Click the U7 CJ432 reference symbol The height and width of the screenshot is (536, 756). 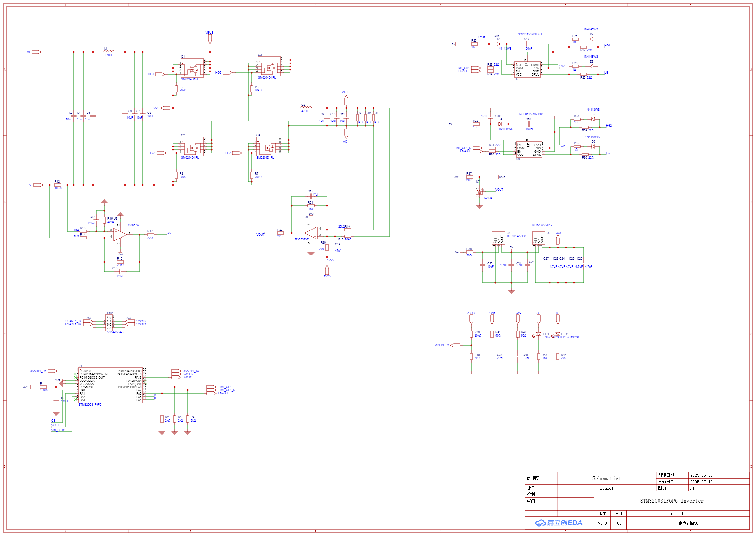479,191
